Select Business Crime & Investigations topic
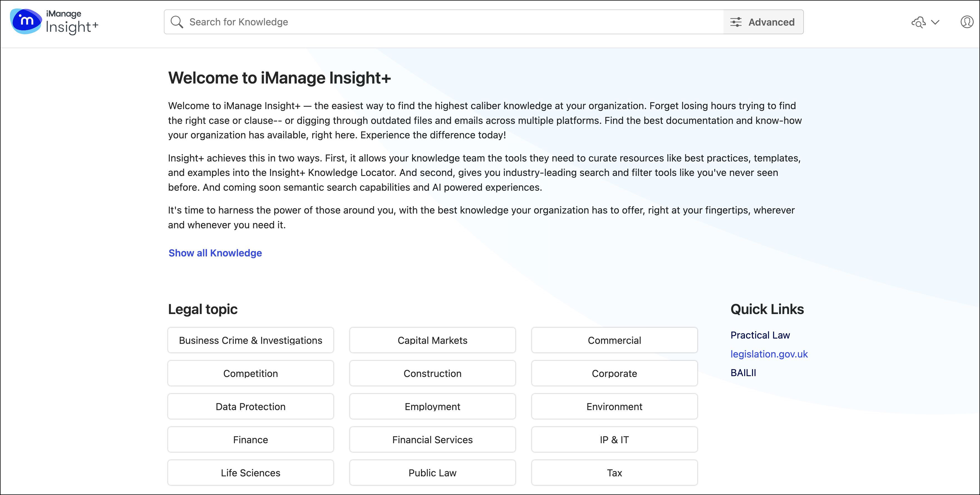980x495 pixels. (250, 340)
